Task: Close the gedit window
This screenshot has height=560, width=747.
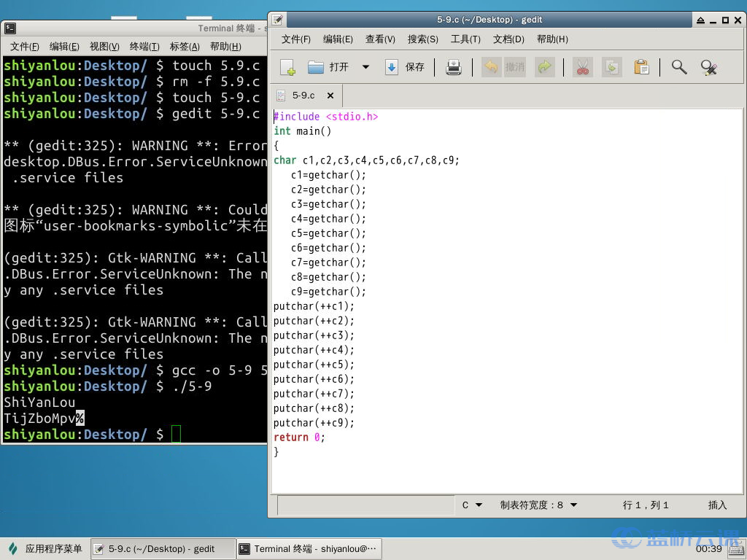Action: (738, 20)
